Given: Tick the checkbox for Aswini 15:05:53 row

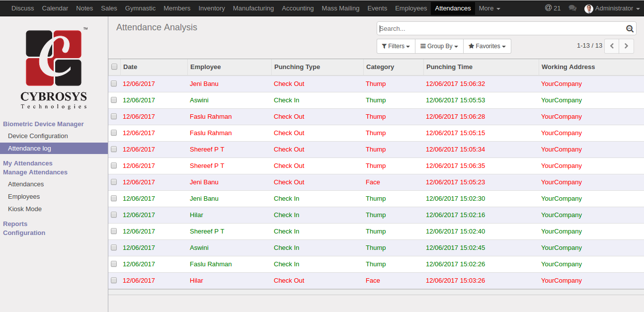Looking at the screenshot, I should (114, 100).
